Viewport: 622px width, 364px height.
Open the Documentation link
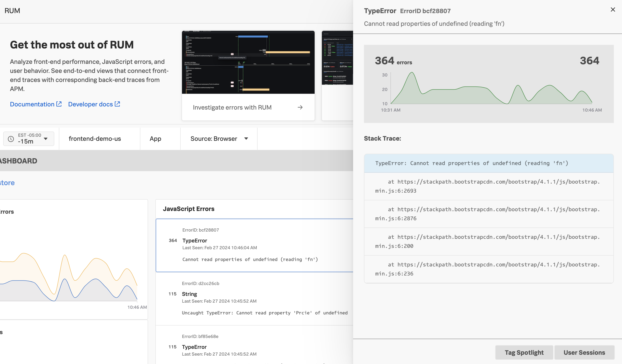coord(32,104)
